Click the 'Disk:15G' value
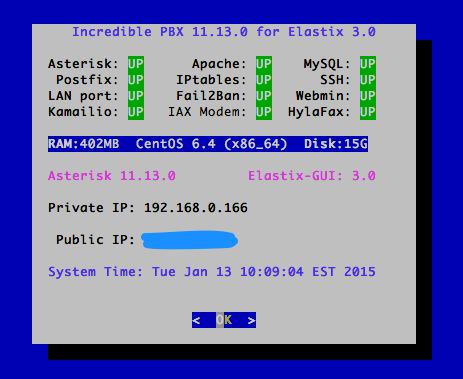Viewport: 463px width, 379px height. coord(336,144)
